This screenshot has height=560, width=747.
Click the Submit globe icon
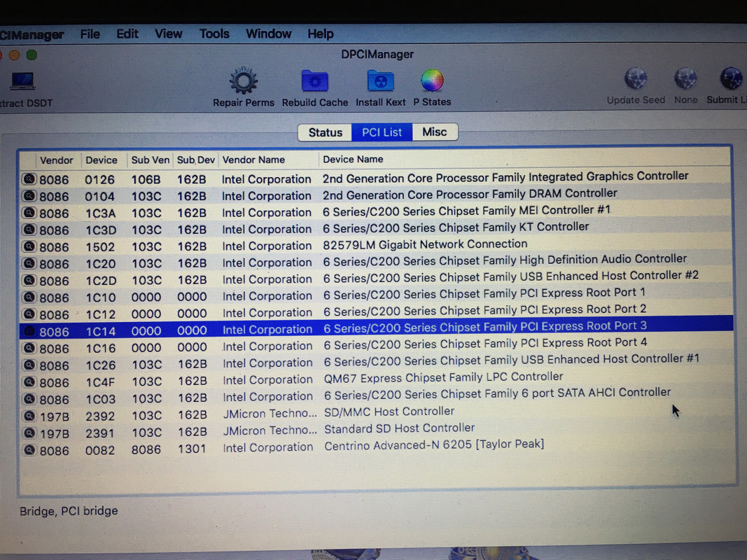(x=732, y=79)
